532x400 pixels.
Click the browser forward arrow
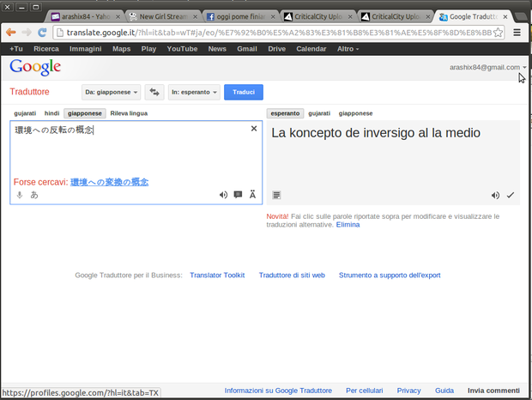point(27,33)
